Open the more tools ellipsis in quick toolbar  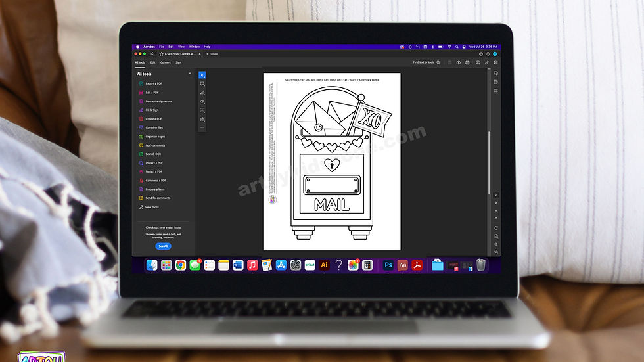click(x=202, y=127)
